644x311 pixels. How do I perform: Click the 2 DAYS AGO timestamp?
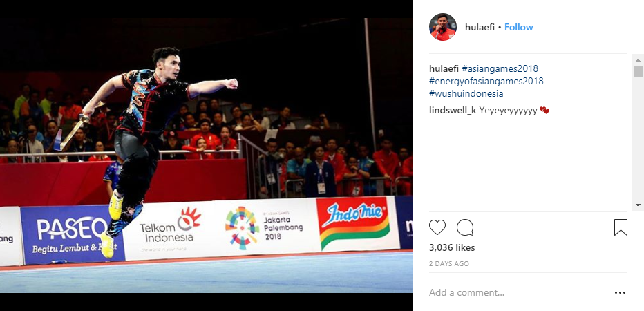click(449, 264)
